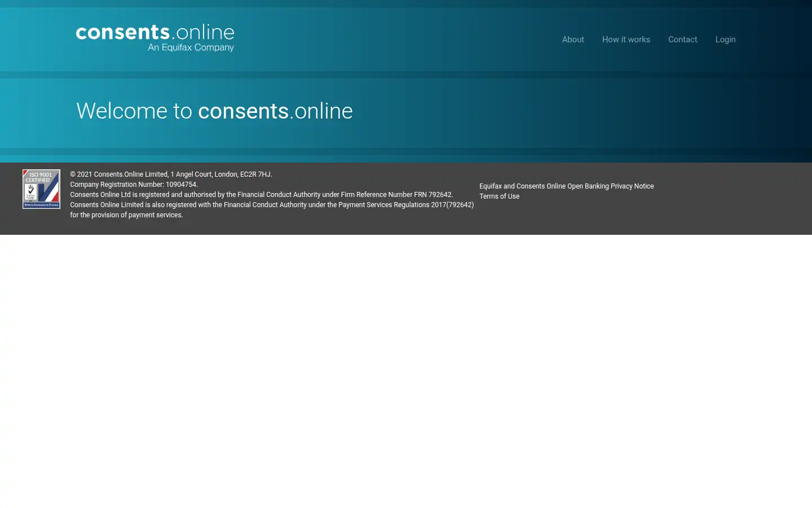812x508 pixels.
Task: Go to How it works
Action: pyautogui.click(x=626, y=40)
